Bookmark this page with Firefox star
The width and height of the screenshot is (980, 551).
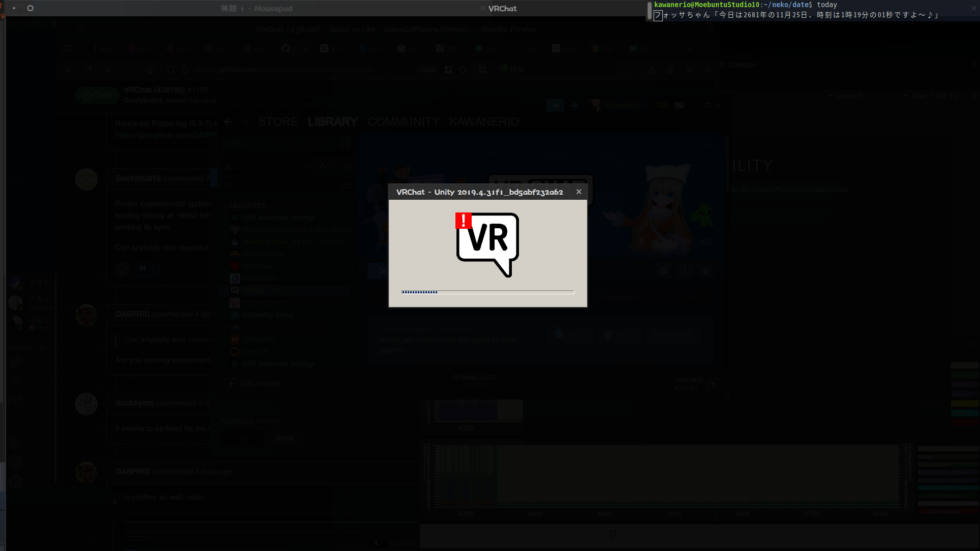[463, 70]
